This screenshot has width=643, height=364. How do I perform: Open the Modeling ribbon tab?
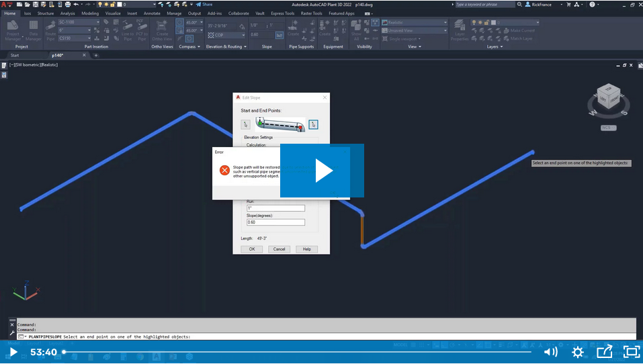90,13
